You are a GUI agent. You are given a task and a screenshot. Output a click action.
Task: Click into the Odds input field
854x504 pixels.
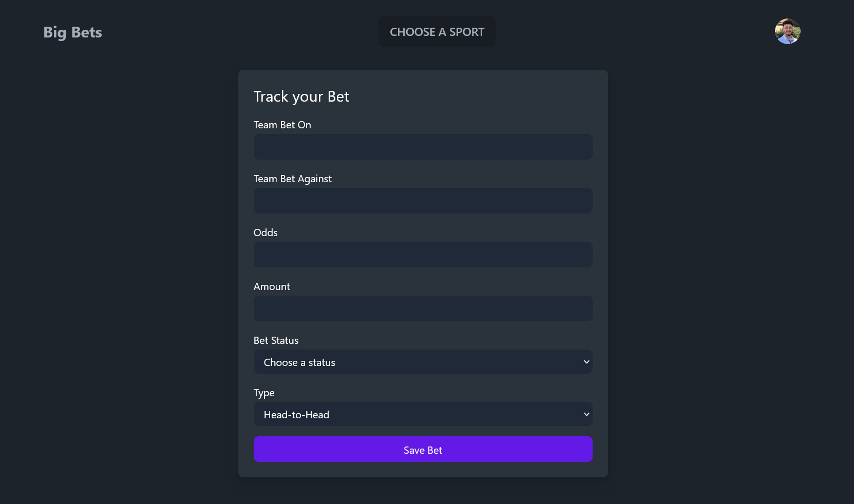423,255
